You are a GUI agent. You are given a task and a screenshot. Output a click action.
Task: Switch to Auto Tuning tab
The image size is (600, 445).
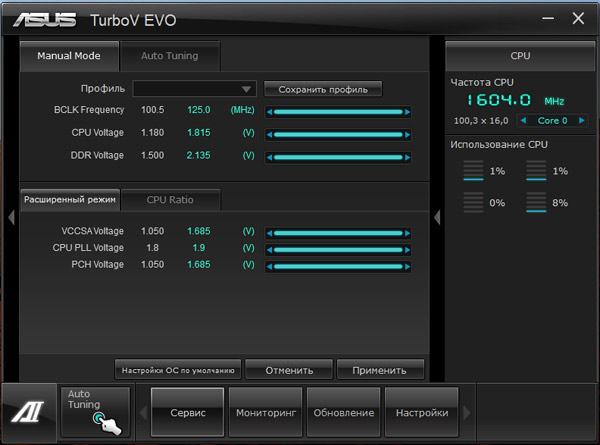click(170, 56)
